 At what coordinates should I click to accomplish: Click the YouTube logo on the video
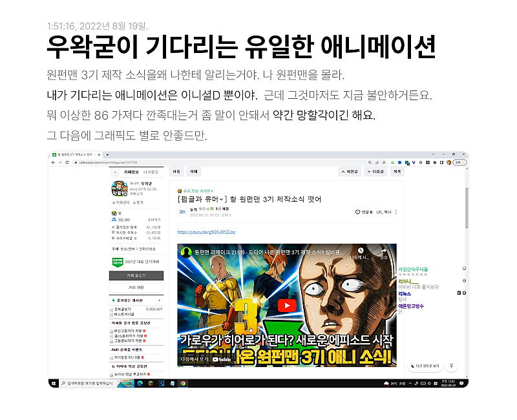point(221,359)
